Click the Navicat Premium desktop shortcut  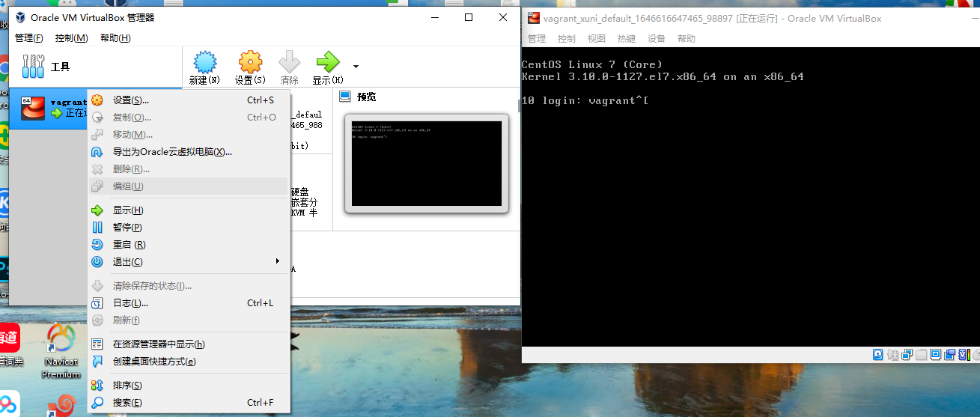[x=61, y=351]
